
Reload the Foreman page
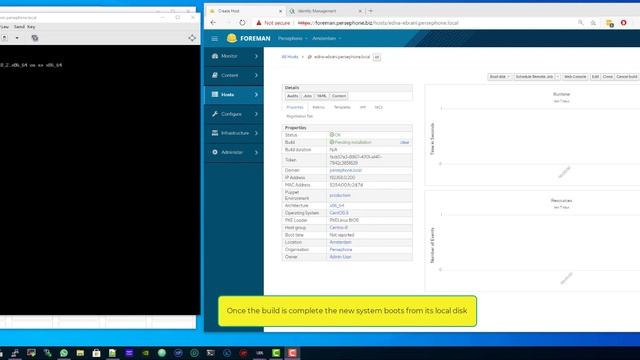(x=242, y=23)
